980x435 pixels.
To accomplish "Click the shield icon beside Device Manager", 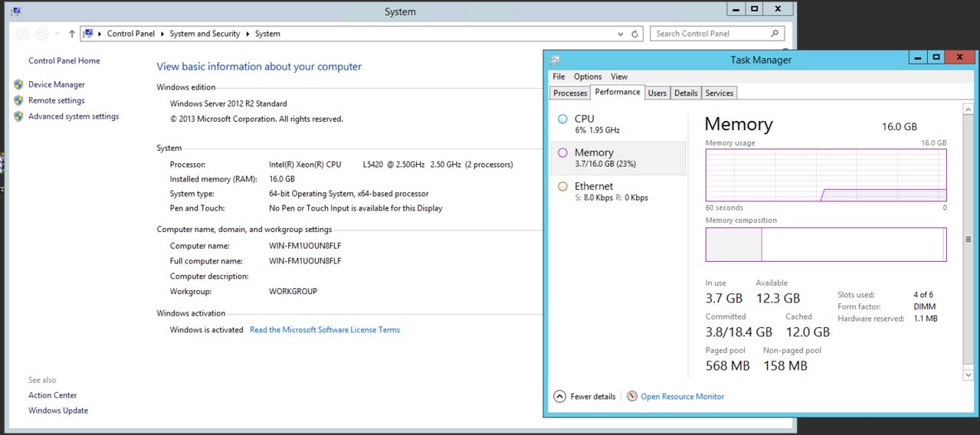I will pos(18,84).
